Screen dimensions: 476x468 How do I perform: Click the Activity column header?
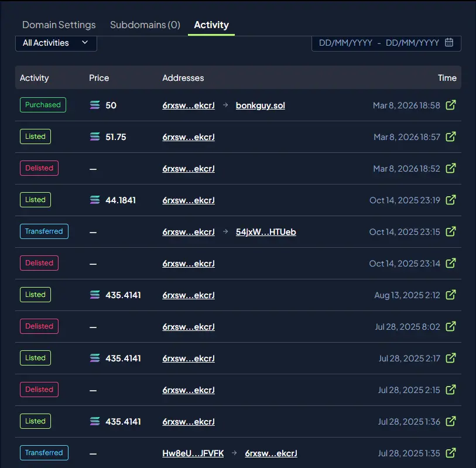[x=35, y=78]
